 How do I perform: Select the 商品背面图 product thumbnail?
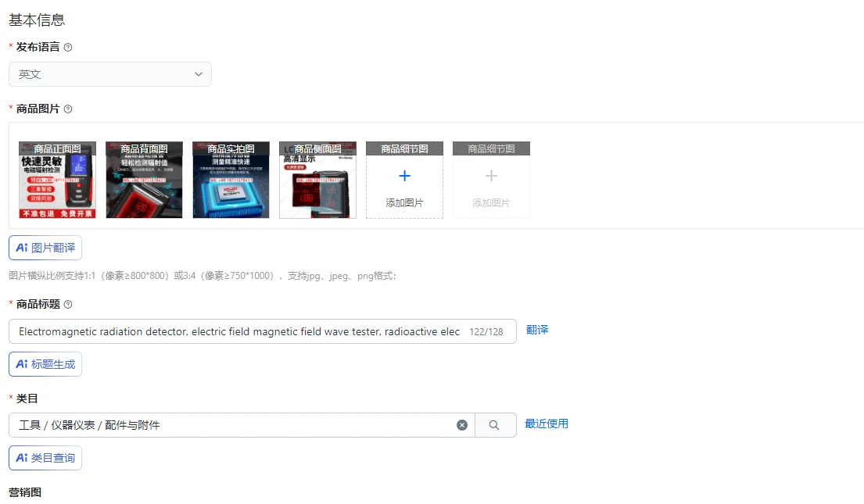coord(144,181)
